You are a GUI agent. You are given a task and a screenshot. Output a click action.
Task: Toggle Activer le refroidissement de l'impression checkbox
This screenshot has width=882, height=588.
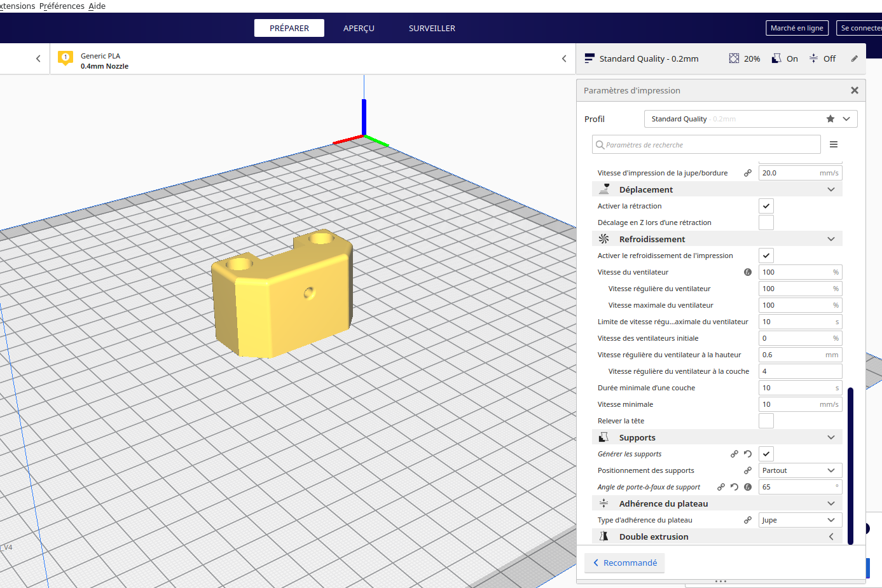766,256
